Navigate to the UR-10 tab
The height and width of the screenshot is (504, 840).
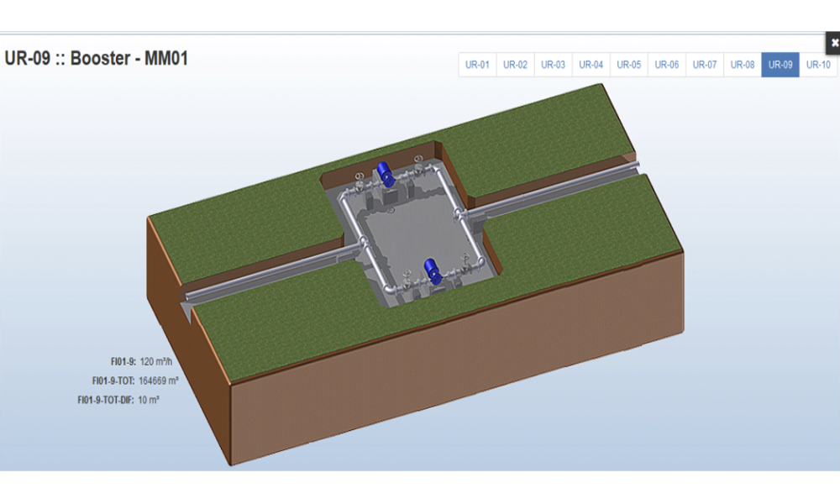point(818,65)
